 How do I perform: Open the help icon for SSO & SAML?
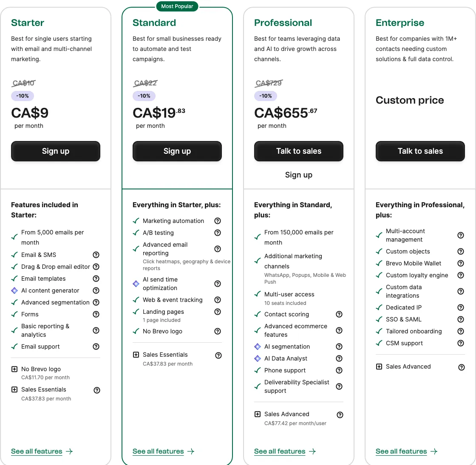pos(461,319)
